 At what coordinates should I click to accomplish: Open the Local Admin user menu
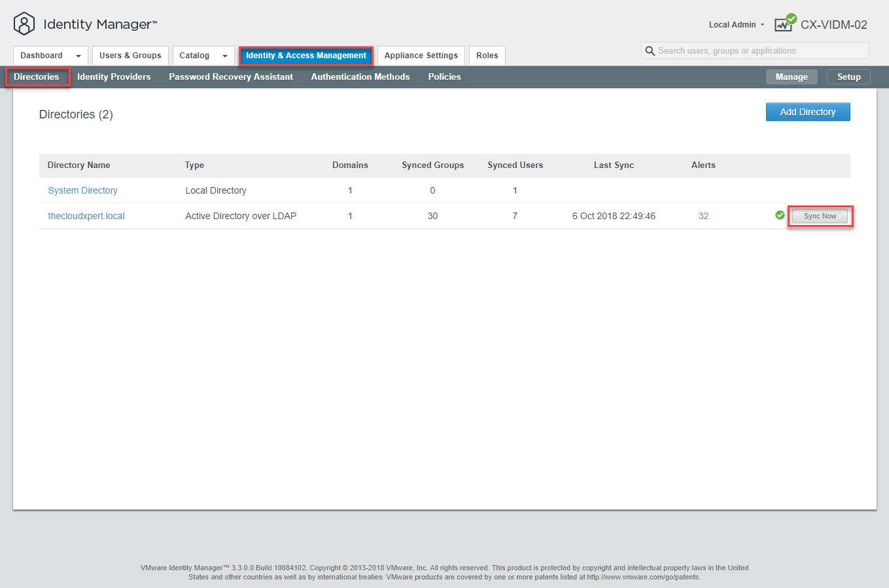(736, 25)
